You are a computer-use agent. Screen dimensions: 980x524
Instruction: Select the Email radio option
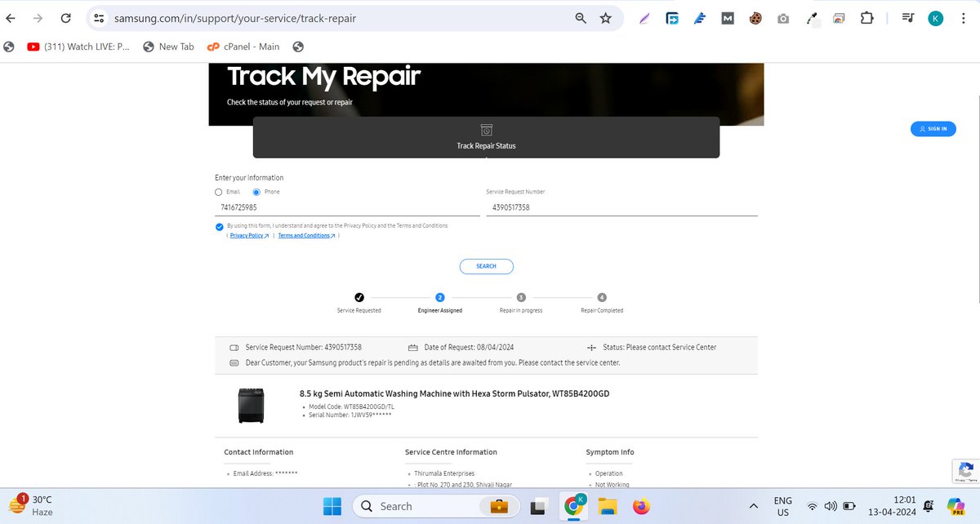[218, 192]
